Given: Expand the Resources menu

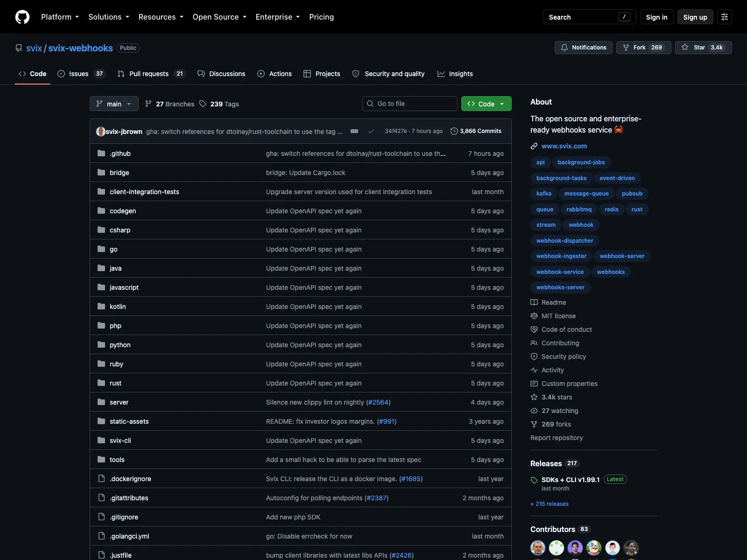Looking at the screenshot, I should coord(161,17).
